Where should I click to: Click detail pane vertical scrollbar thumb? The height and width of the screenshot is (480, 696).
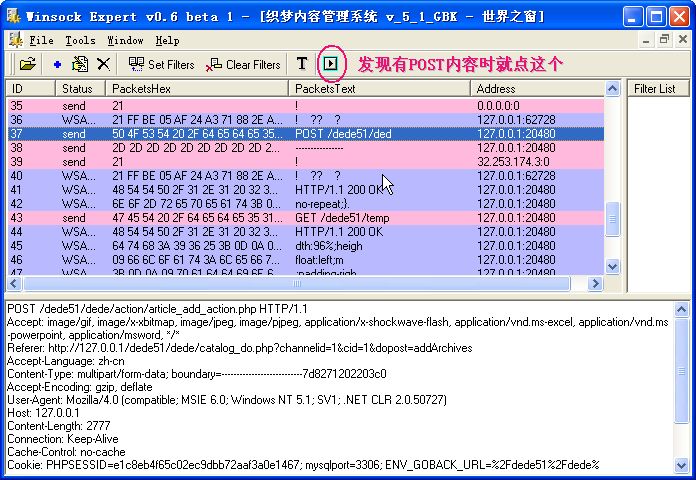[x=681, y=370]
